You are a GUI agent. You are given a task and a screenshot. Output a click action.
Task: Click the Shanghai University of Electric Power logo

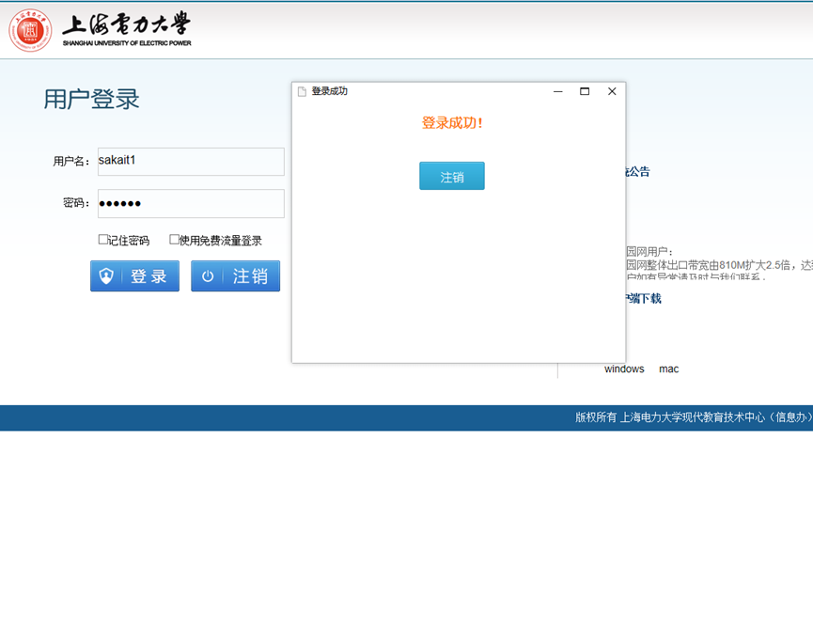pos(30,30)
